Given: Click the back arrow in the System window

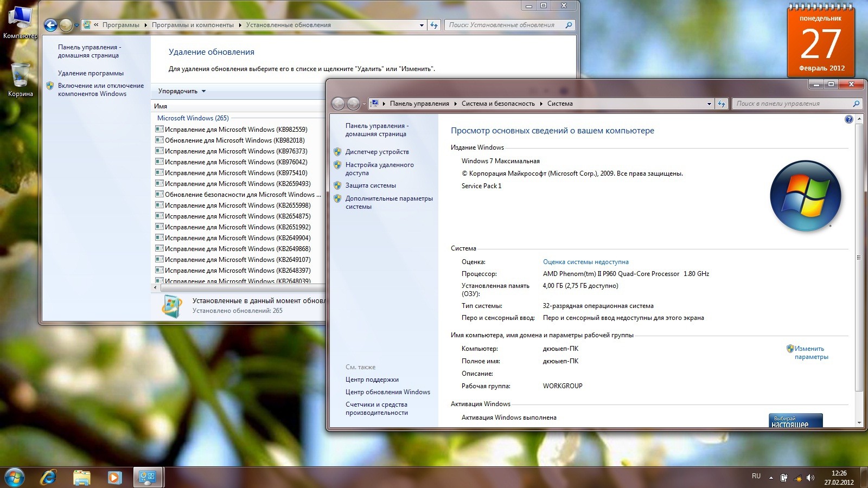Looking at the screenshot, I should tap(338, 104).
